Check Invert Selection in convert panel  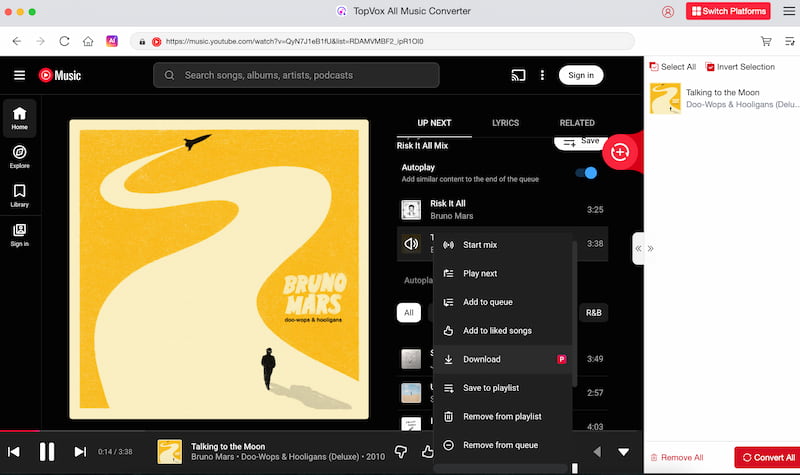740,67
